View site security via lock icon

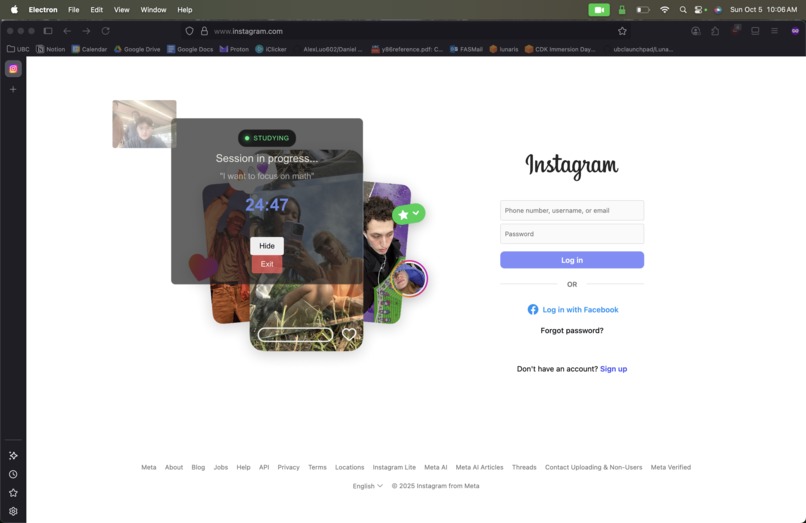point(204,31)
